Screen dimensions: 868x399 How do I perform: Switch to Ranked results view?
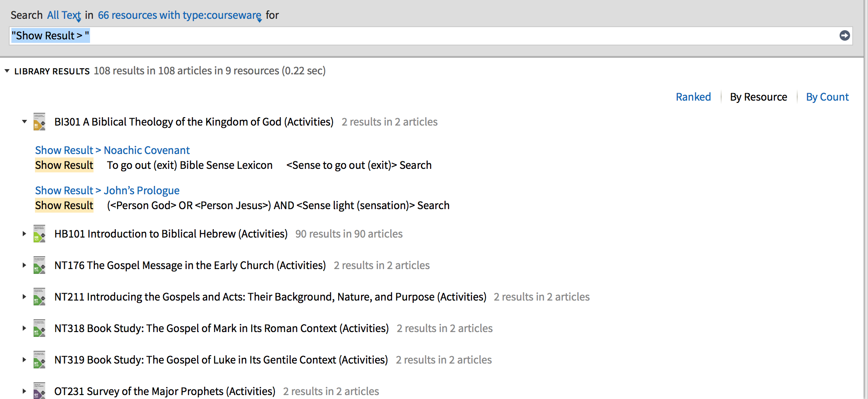(x=693, y=97)
